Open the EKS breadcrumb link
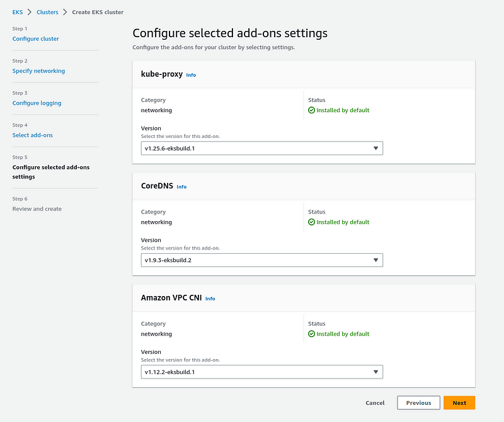Image resolution: width=504 pixels, height=422 pixels. pos(18,12)
